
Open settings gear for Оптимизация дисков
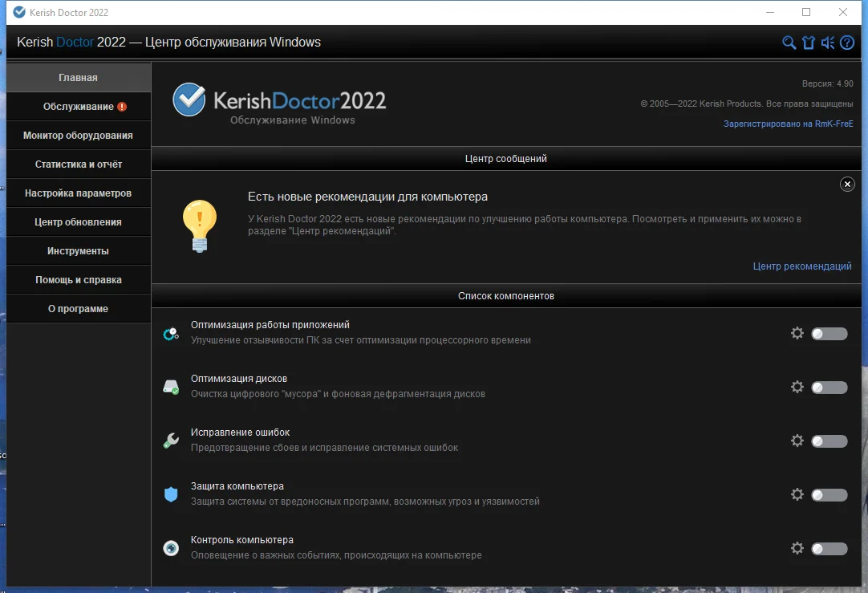(x=797, y=387)
